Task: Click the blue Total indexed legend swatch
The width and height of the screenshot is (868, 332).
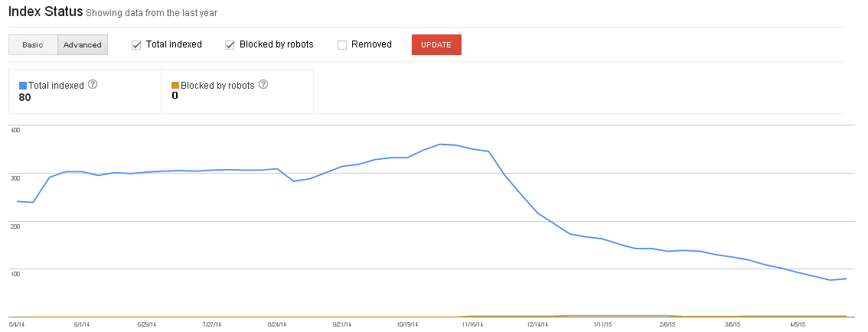Action: pyautogui.click(x=23, y=86)
